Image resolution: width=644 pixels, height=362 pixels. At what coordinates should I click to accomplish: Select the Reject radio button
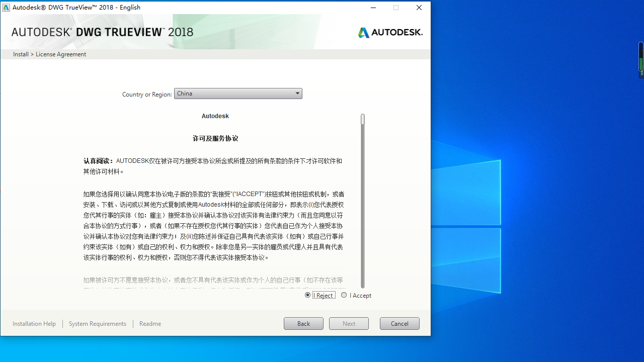coord(308,295)
